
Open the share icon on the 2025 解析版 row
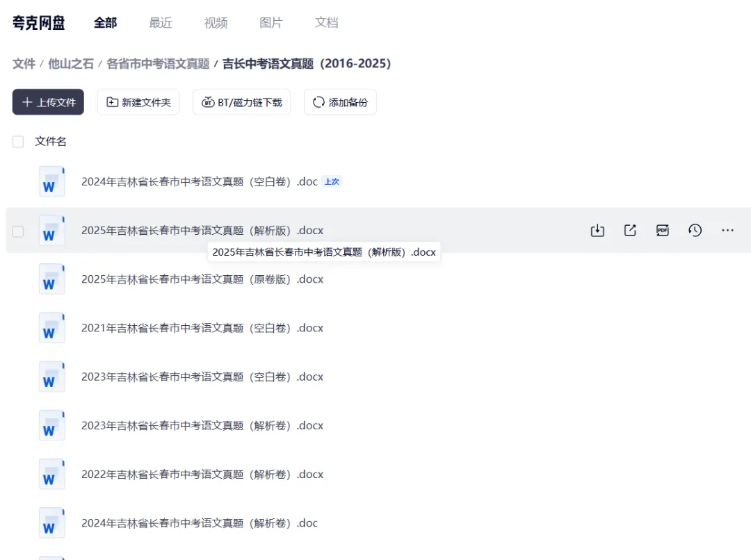click(x=629, y=230)
